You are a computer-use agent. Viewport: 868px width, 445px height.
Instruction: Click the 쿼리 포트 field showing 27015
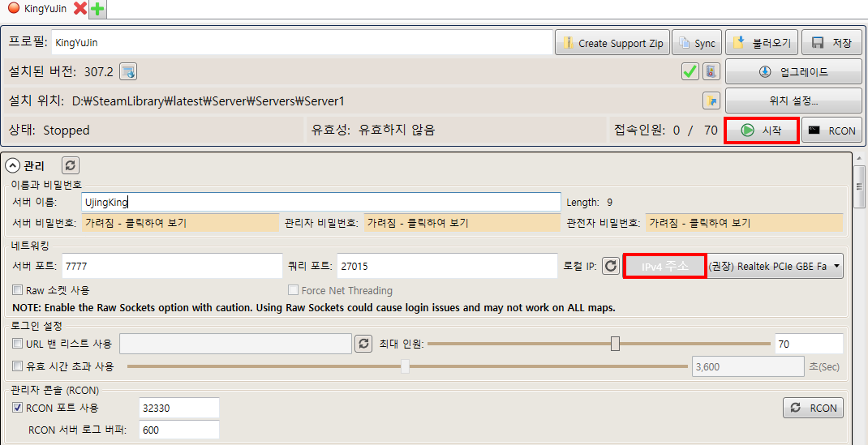pyautogui.click(x=447, y=267)
